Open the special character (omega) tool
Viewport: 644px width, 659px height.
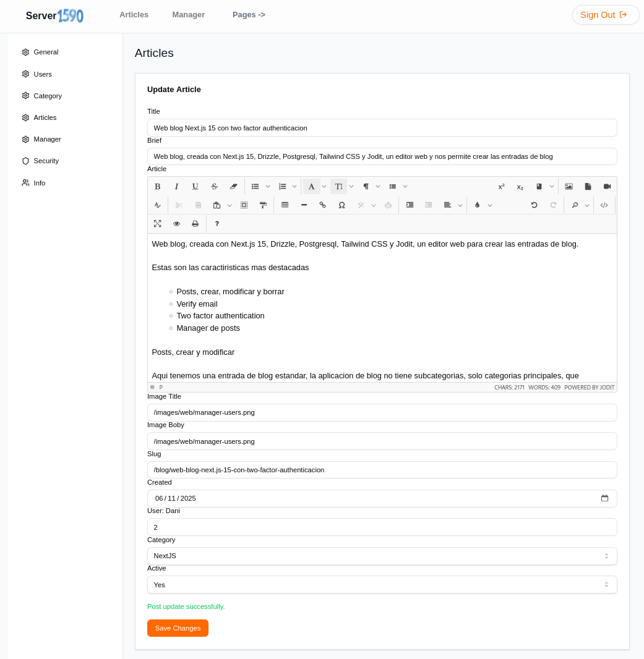(341, 205)
